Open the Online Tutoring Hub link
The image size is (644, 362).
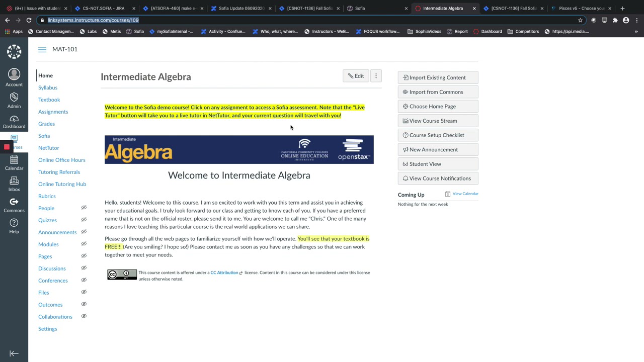click(x=62, y=184)
